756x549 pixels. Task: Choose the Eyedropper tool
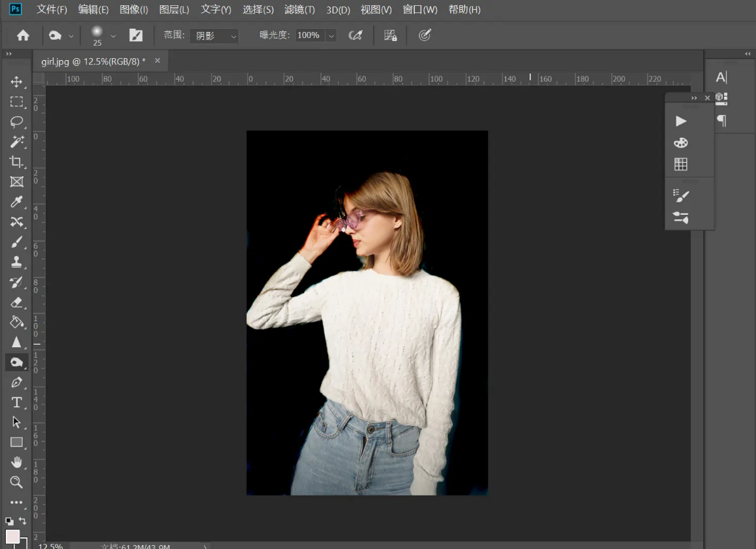[x=16, y=202]
